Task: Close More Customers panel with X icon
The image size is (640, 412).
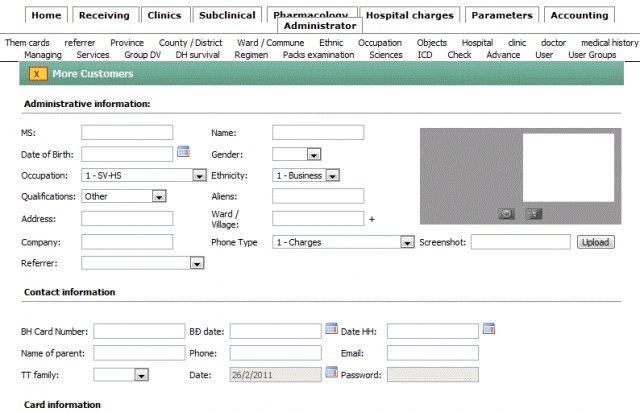Action: [37, 74]
